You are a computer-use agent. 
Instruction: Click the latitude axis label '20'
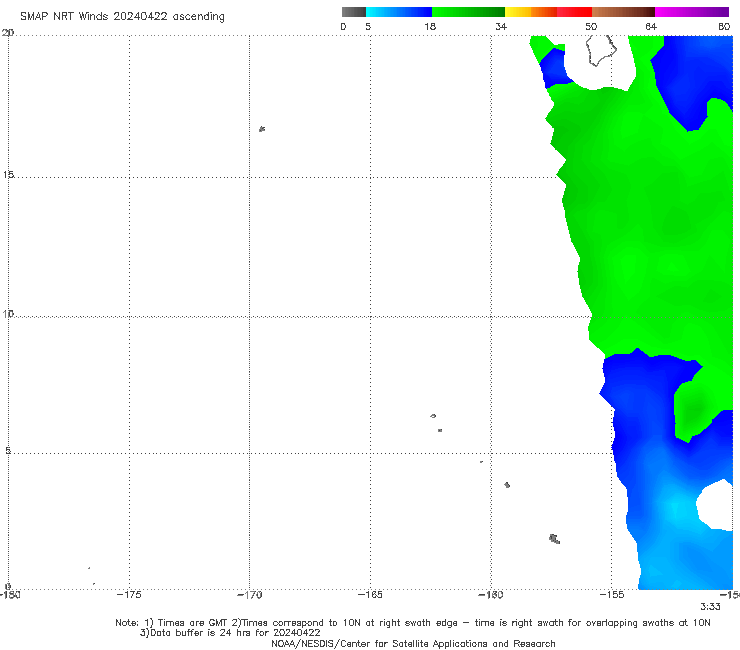(x=8, y=33)
